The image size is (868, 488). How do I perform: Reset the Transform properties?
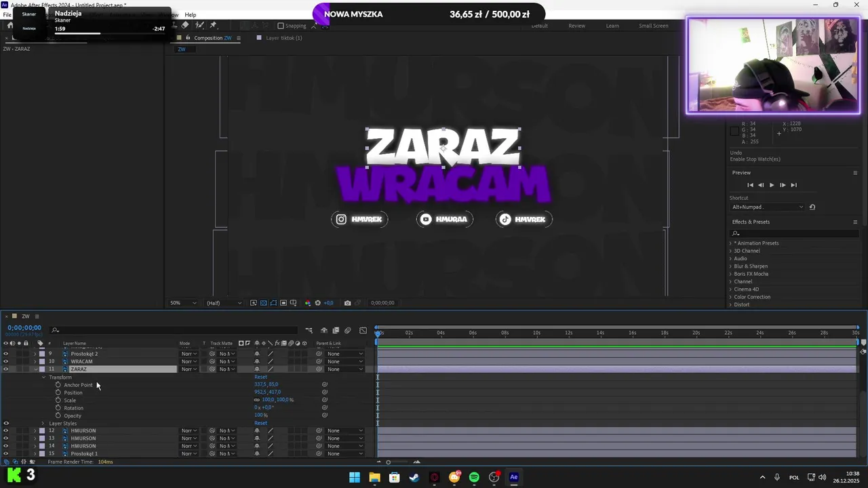260,377
